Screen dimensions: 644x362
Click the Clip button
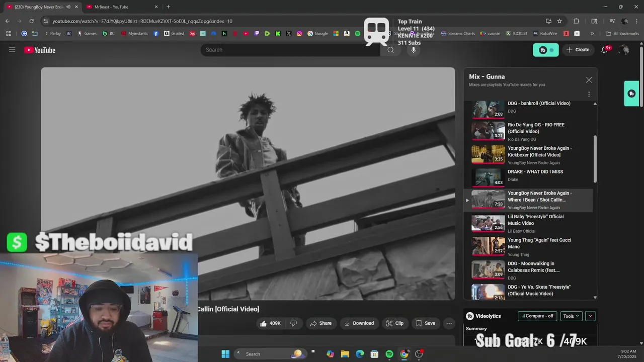395,323
